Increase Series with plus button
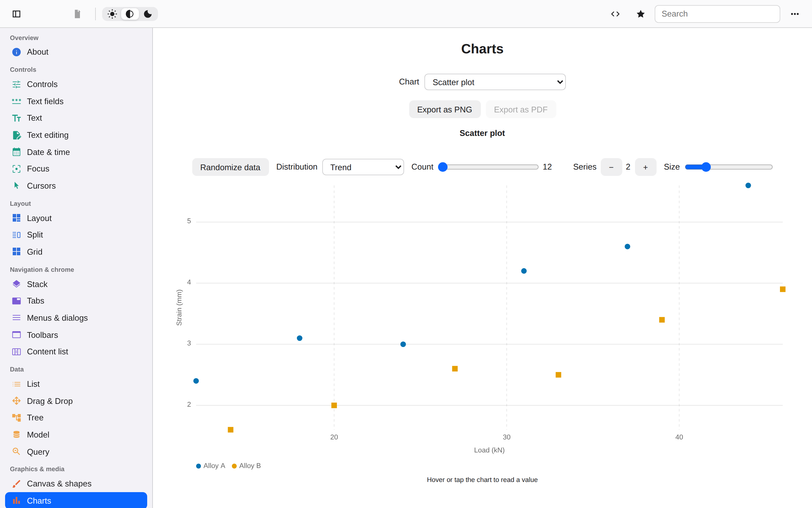812x508 pixels. [645, 167]
